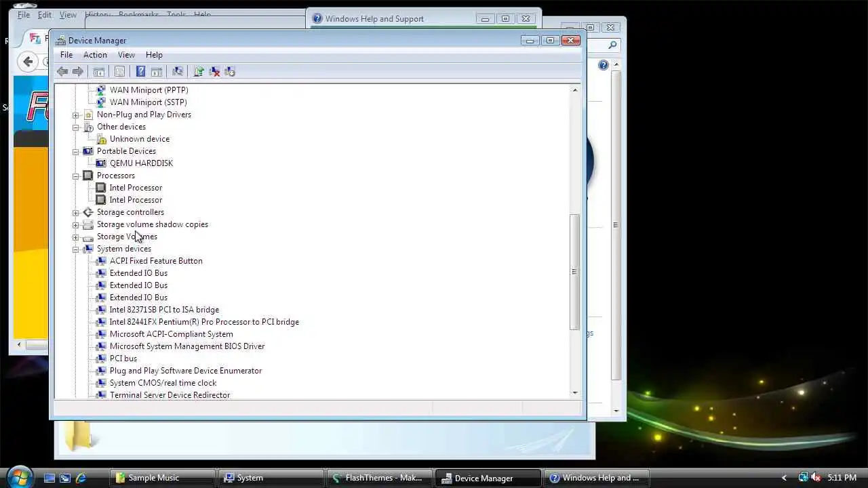The height and width of the screenshot is (488, 868).
Task: Click the Properties toolbar icon
Action: coord(120,71)
